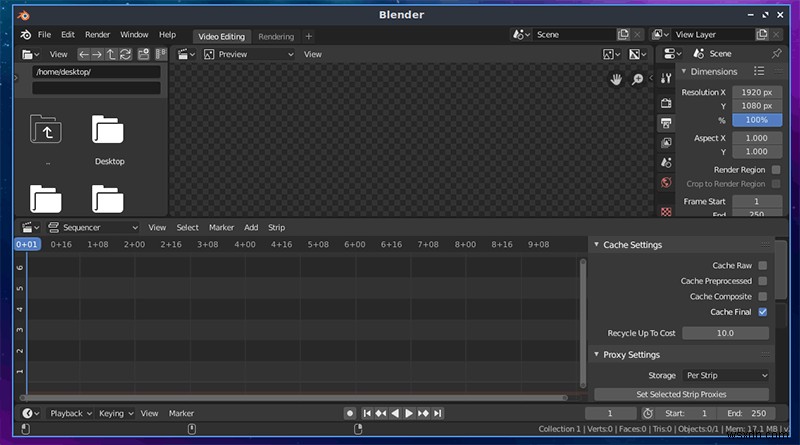Click the resolution percentage 100% slider

pyautogui.click(x=756, y=120)
